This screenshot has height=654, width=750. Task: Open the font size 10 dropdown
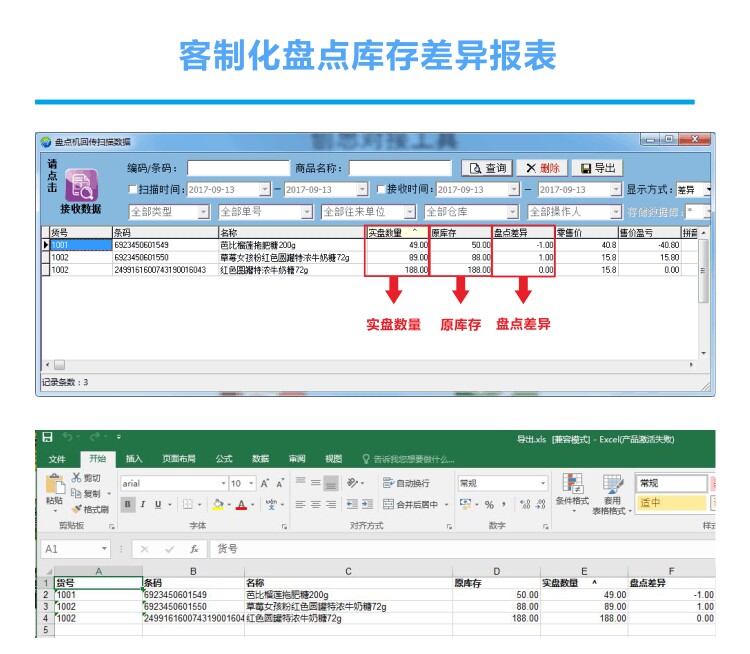[251, 483]
